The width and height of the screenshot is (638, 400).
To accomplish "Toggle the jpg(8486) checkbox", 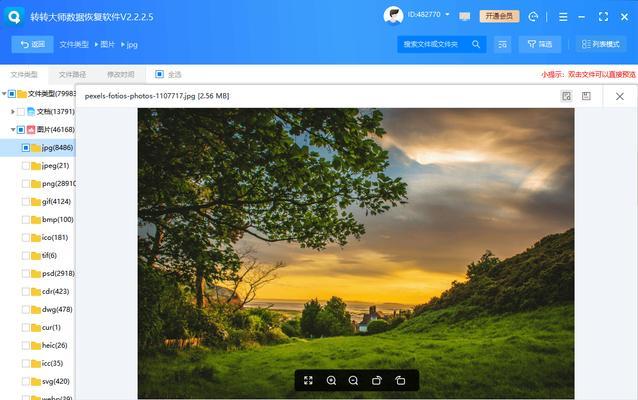I will 26,147.
